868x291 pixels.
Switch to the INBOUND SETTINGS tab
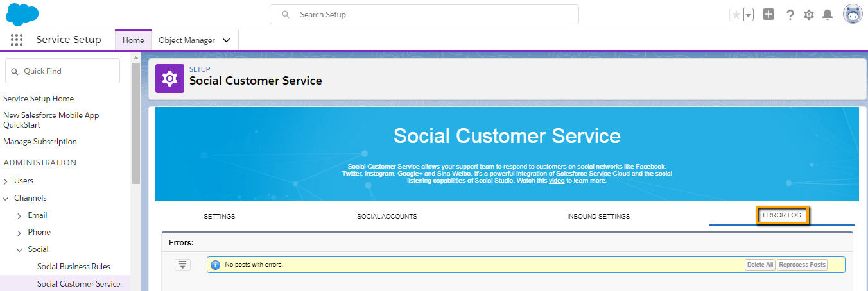pos(598,216)
